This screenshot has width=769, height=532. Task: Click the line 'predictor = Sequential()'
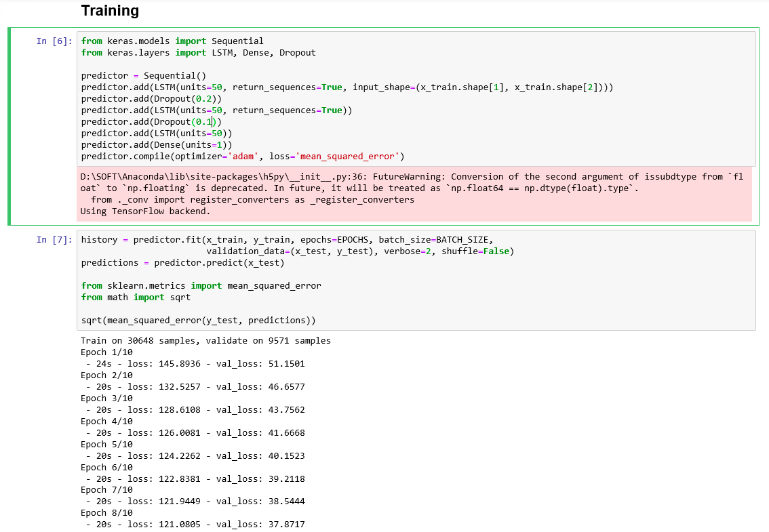144,75
